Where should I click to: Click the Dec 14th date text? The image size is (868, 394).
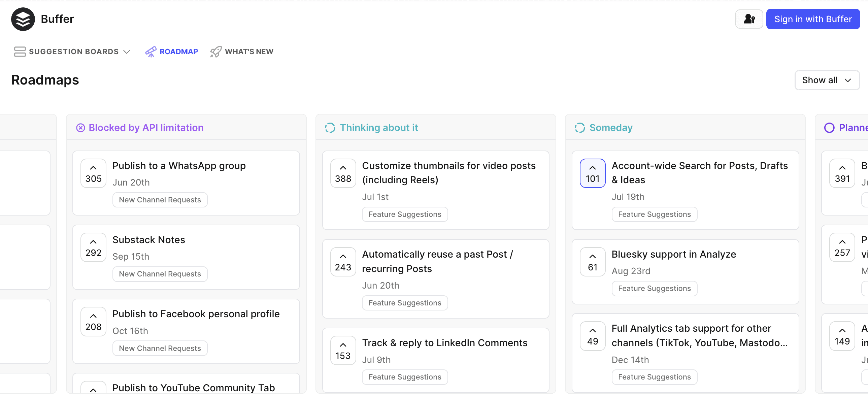[x=630, y=360]
